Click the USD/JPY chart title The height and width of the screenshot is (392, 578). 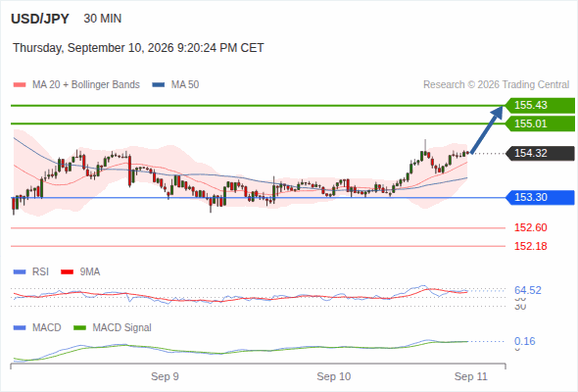(x=40, y=19)
